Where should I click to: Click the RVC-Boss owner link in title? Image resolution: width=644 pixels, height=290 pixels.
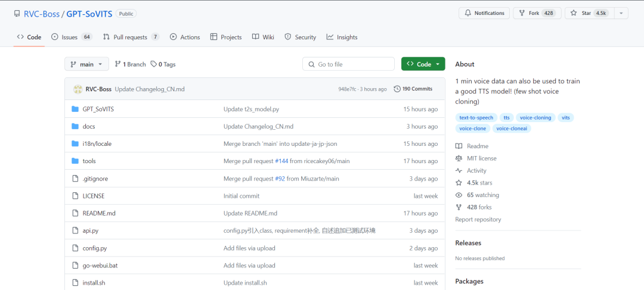[41, 14]
